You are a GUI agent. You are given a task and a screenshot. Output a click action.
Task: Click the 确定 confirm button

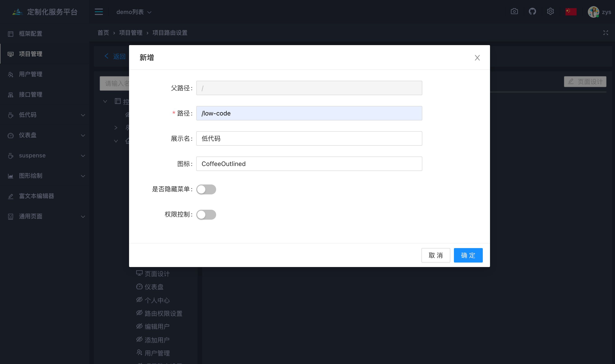[x=468, y=255]
